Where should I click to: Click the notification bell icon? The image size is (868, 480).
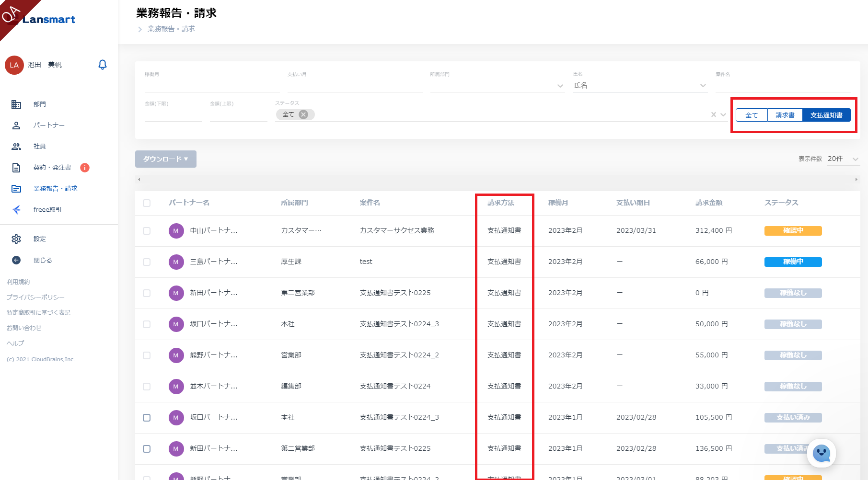coord(102,65)
